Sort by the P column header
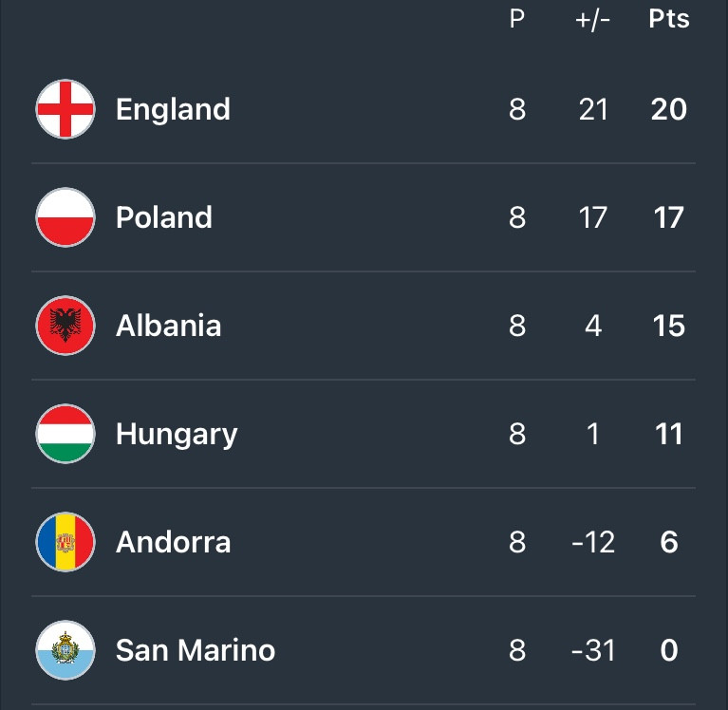 [517, 19]
